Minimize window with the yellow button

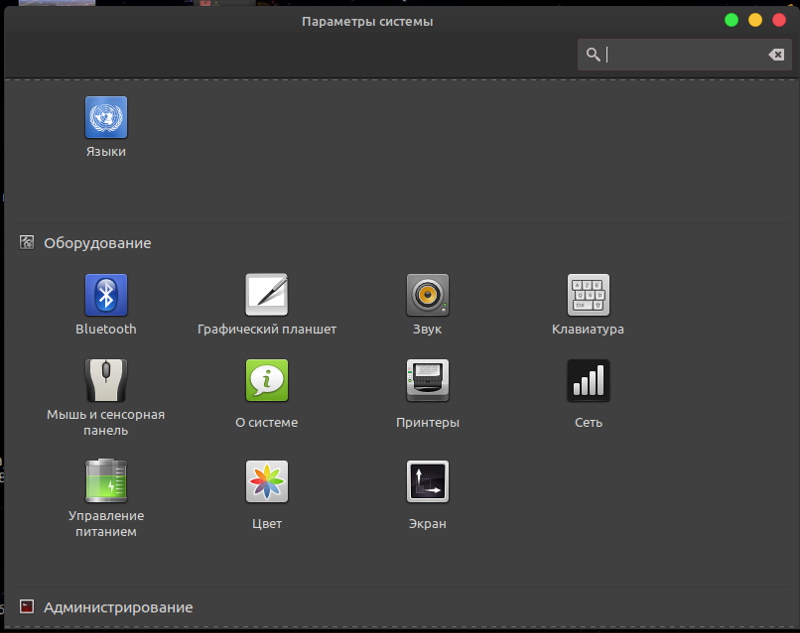coord(753,19)
